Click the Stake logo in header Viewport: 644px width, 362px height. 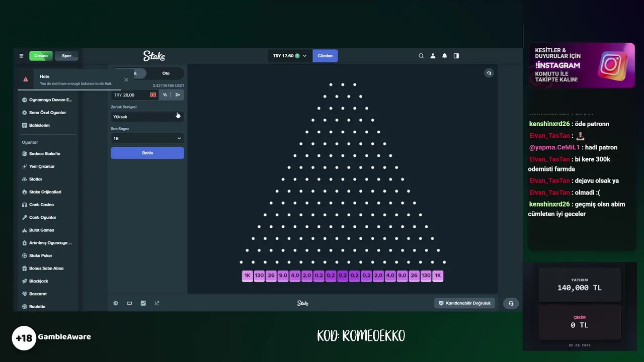click(x=154, y=56)
